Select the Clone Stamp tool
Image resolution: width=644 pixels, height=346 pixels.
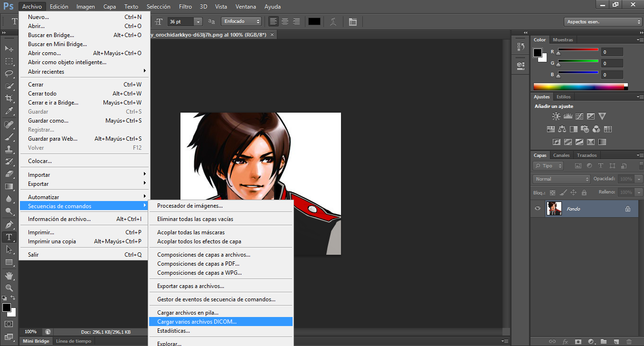coord(9,149)
